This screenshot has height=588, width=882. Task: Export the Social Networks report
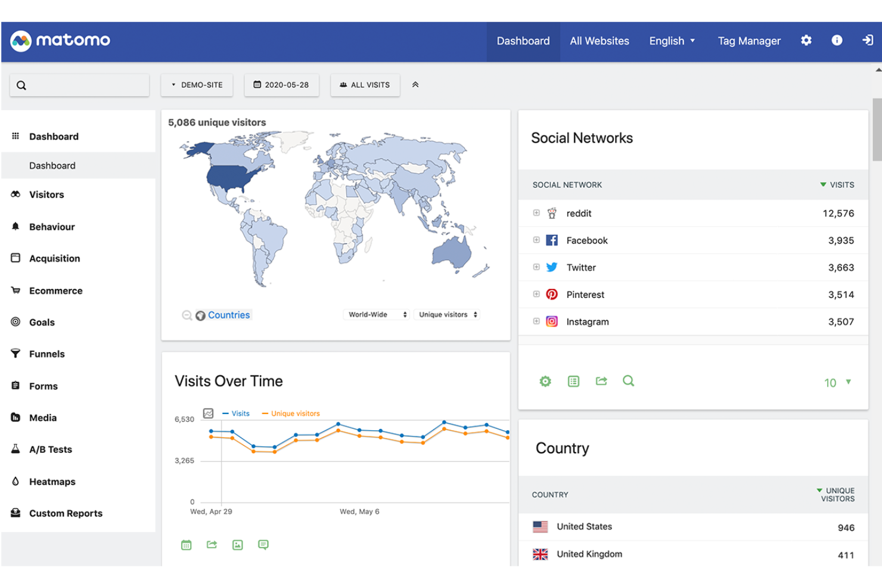click(601, 381)
